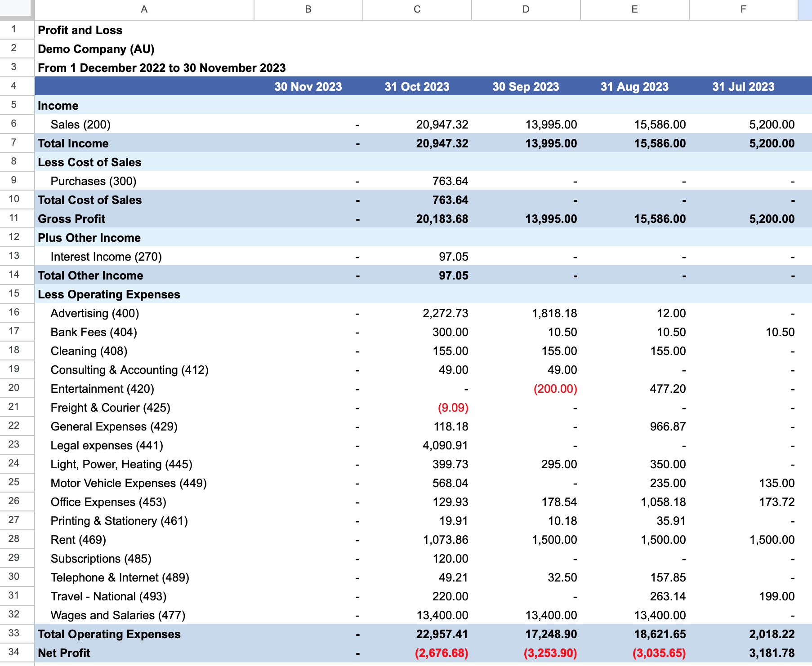The image size is (812, 666).
Task: Click 'Wages and Salaries (477)' cell
Action: tap(144, 615)
